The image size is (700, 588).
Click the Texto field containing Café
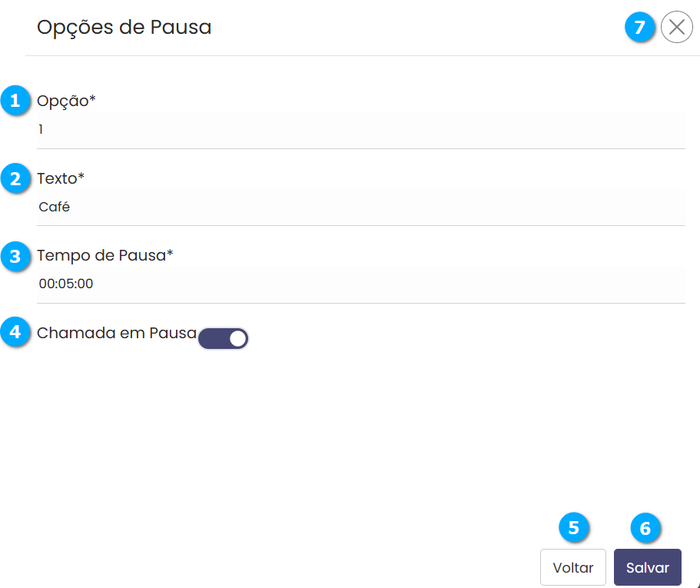[x=360, y=208]
